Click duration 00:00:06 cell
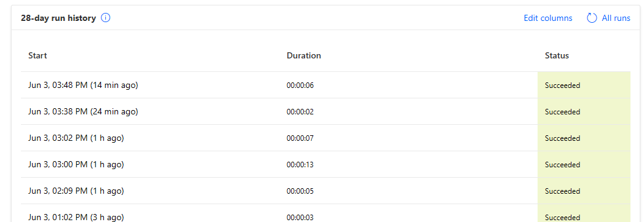This screenshot has width=644, height=222. 300,85
